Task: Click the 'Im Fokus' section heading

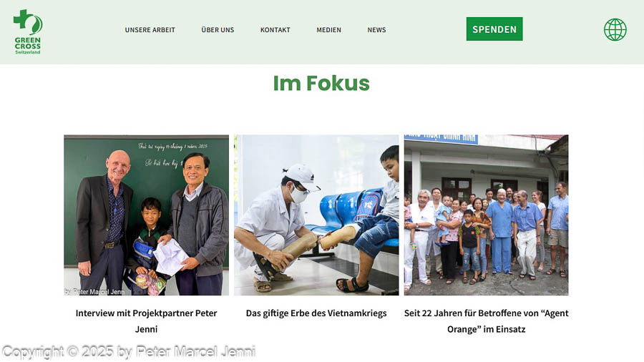Action: 321,83
